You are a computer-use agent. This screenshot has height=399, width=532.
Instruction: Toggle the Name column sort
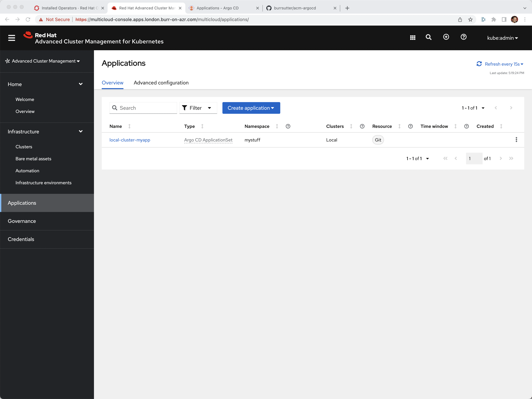pyautogui.click(x=129, y=126)
